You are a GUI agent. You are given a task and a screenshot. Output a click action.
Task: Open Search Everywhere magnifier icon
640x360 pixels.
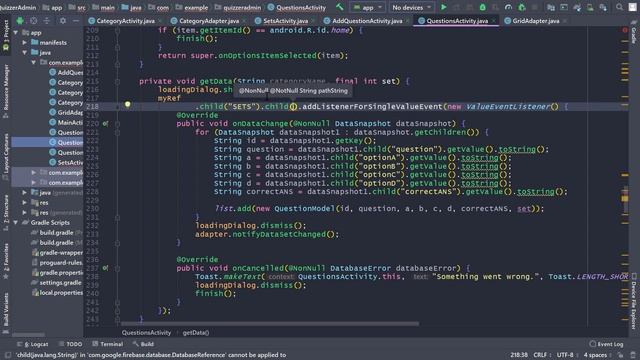(x=619, y=7)
